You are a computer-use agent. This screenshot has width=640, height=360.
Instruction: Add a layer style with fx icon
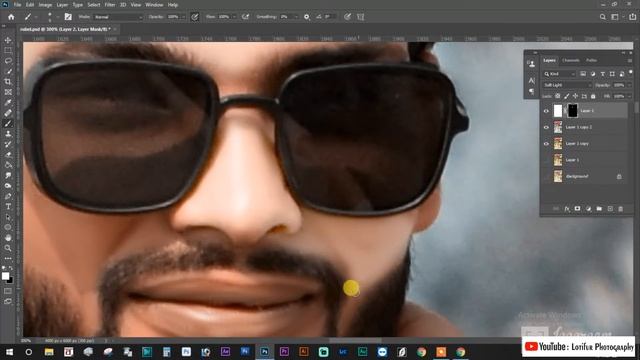tap(567, 209)
